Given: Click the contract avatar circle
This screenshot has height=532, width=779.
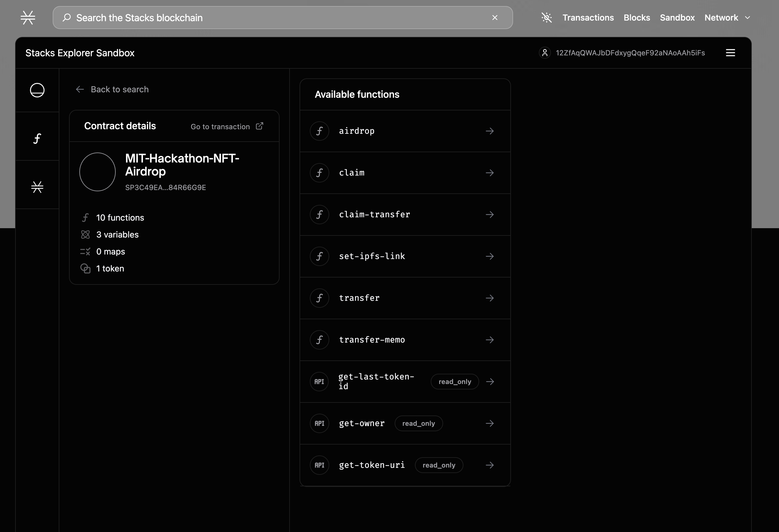Looking at the screenshot, I should coord(98,172).
